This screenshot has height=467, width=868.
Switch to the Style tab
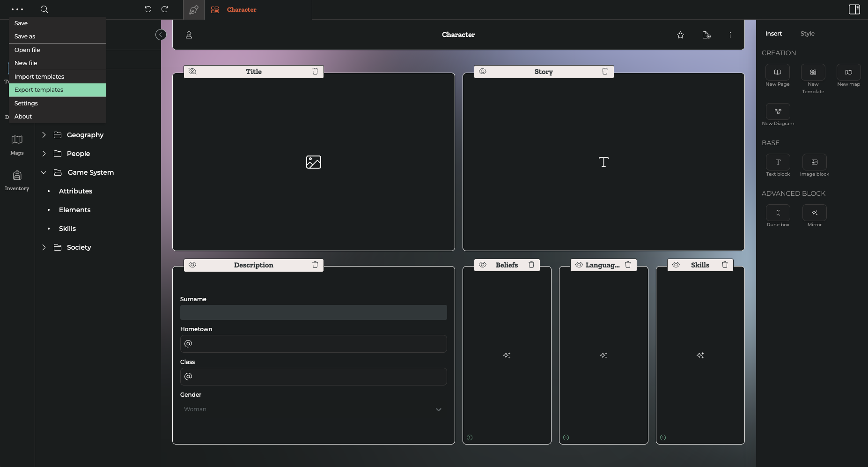(x=807, y=34)
